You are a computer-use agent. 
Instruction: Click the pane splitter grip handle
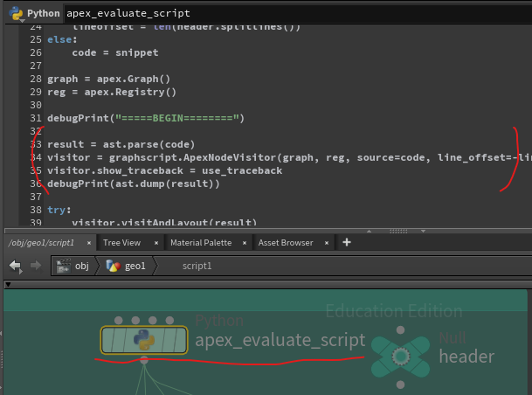point(398,231)
